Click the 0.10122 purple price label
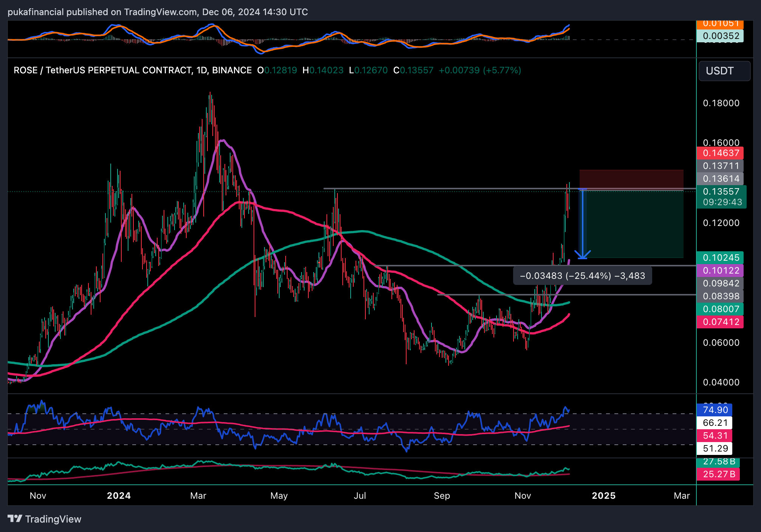 720,271
